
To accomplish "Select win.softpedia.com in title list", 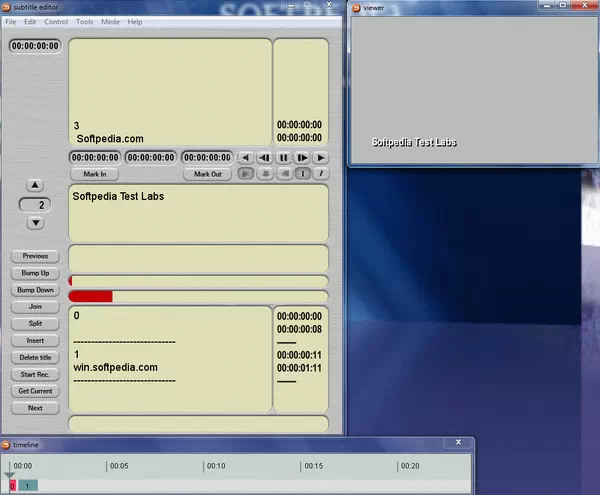I will coord(115,367).
